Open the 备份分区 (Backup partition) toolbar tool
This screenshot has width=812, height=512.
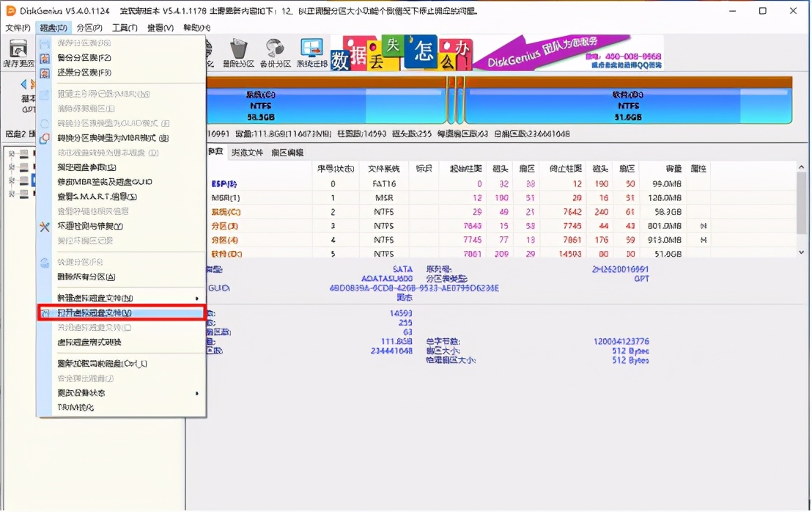[x=275, y=54]
